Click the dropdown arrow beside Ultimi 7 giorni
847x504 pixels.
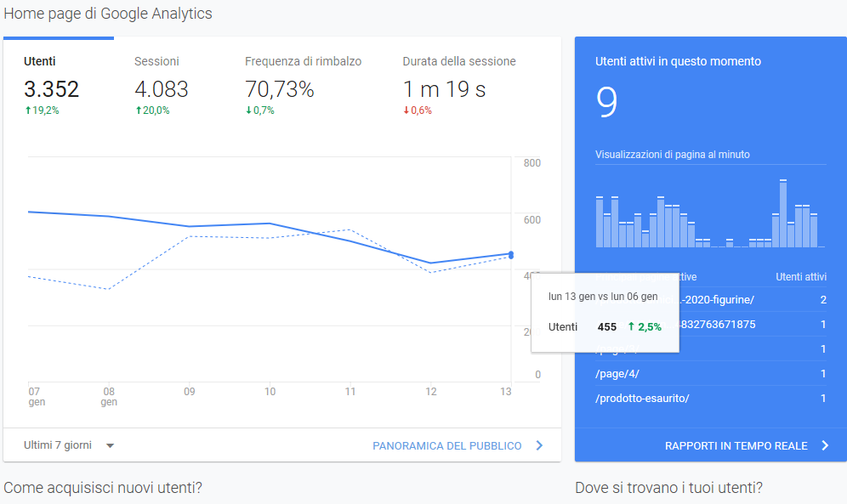click(111, 445)
